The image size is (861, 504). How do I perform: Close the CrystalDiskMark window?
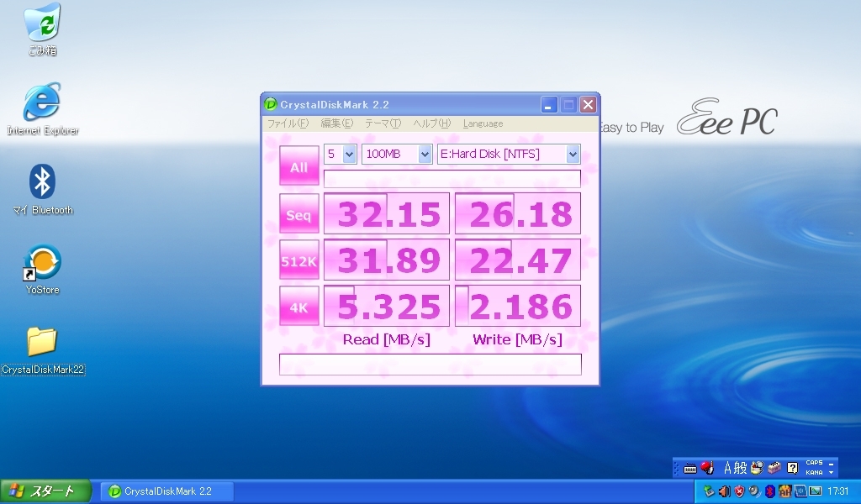coord(588,104)
